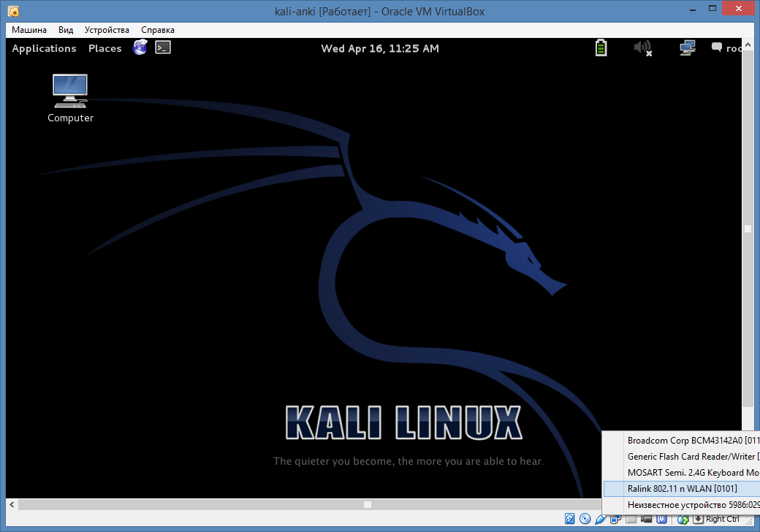Maximize the VirtualBox window

coord(712,8)
